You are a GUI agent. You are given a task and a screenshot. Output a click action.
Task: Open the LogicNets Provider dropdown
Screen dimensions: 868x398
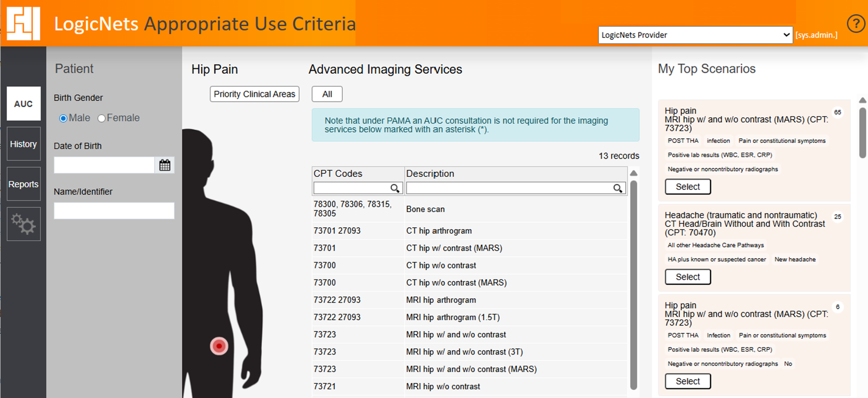(x=695, y=35)
